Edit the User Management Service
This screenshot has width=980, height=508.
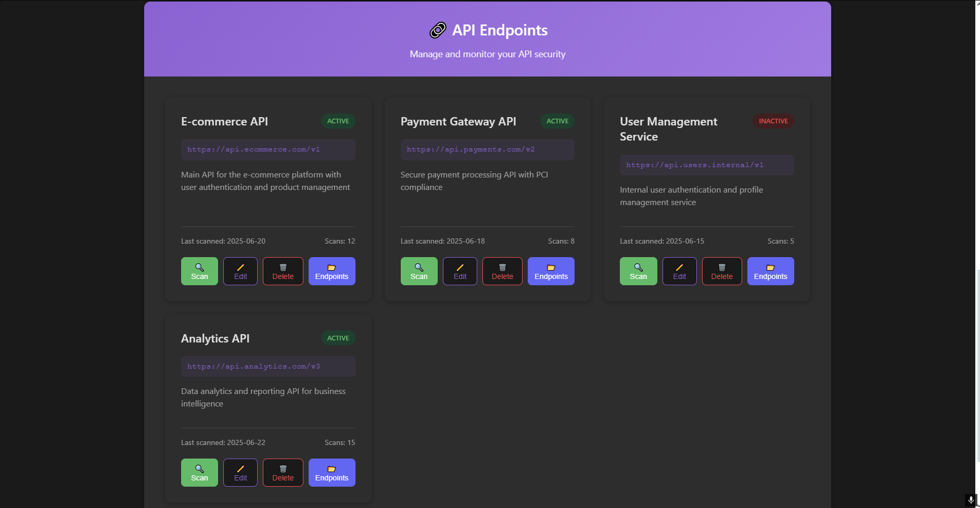point(680,271)
